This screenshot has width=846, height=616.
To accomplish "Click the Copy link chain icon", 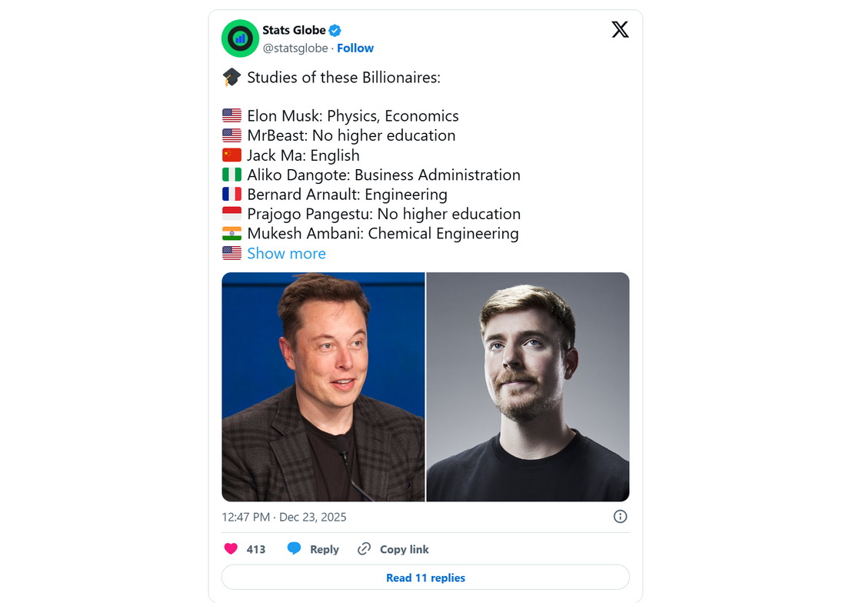I will (x=363, y=548).
